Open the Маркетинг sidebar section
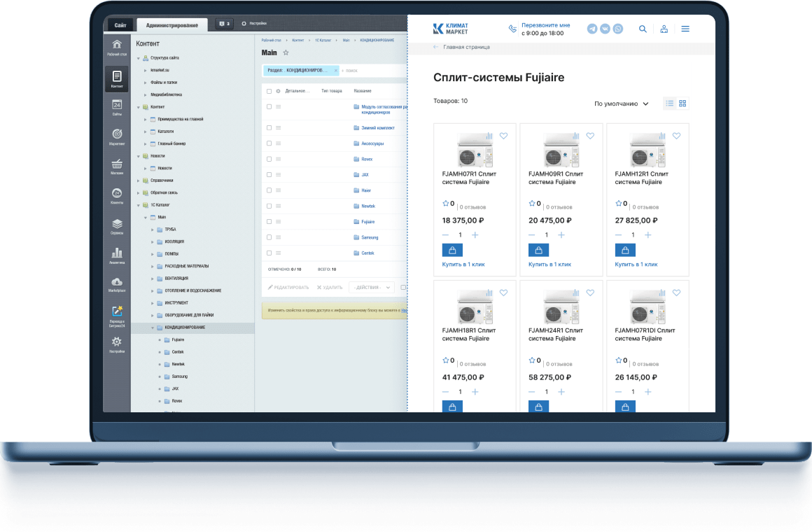This screenshot has width=812, height=532. click(x=117, y=134)
